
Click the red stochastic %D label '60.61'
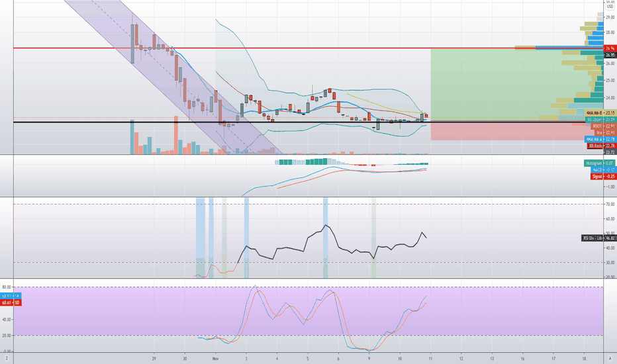coord(11,302)
